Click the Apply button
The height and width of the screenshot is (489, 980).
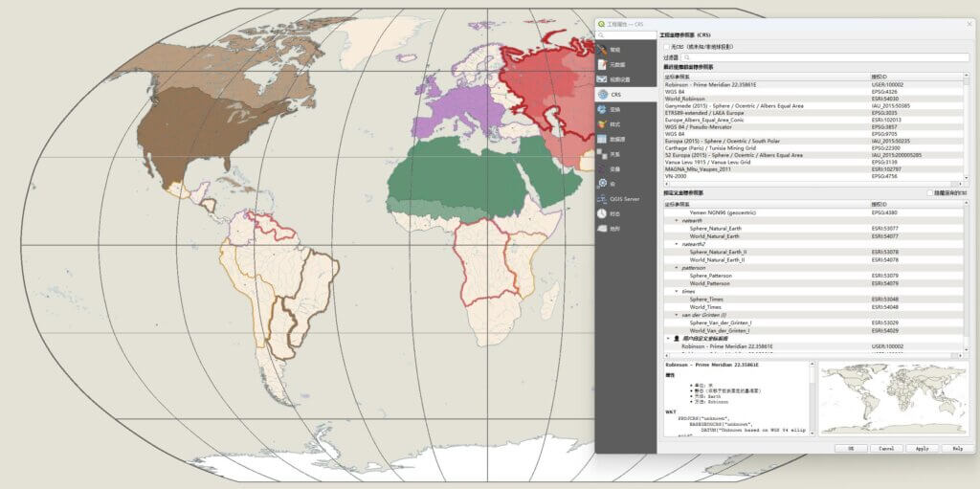click(x=922, y=449)
